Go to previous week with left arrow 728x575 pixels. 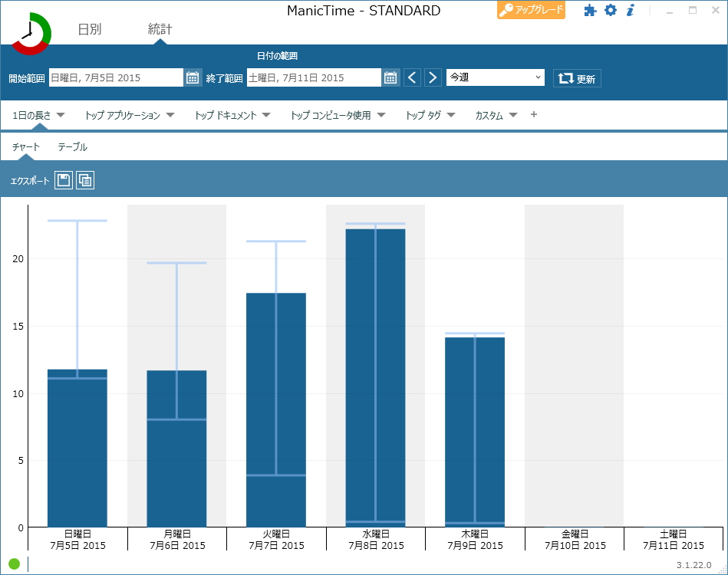click(412, 77)
